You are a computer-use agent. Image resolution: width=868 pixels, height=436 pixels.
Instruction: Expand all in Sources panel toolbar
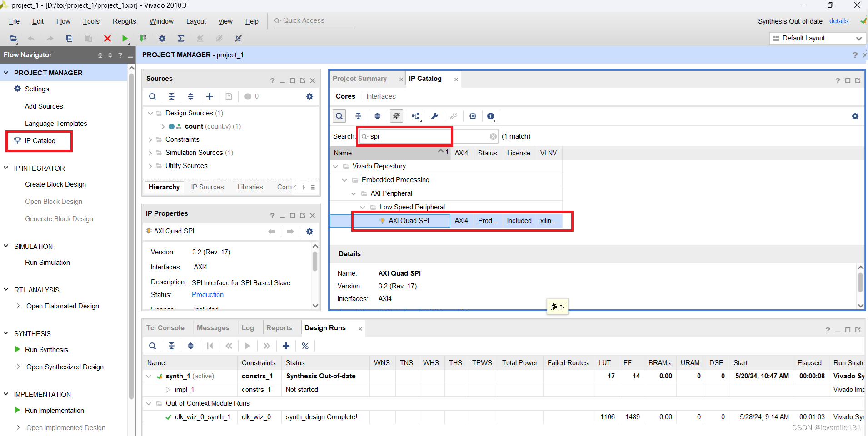pos(190,96)
